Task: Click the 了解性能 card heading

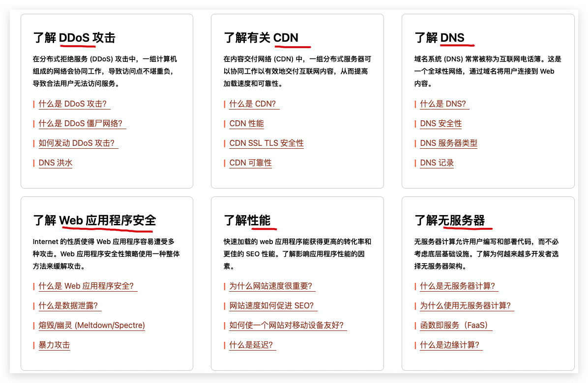Action: (247, 220)
